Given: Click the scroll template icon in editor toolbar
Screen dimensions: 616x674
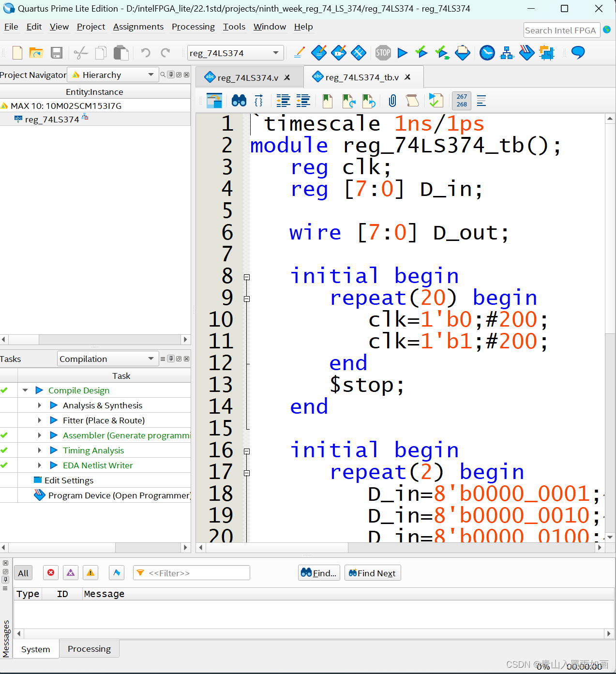Looking at the screenshot, I should [412, 101].
